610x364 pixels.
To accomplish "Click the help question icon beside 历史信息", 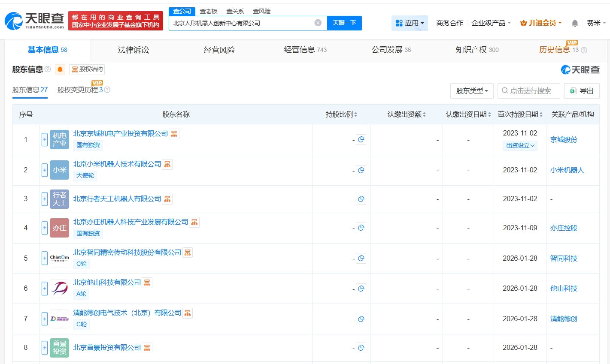I will [584, 50].
